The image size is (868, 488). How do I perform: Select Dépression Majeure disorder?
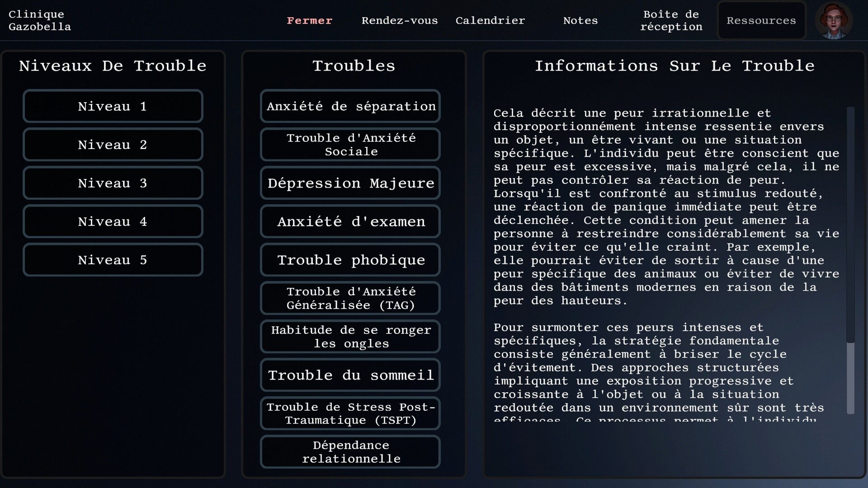tap(350, 183)
